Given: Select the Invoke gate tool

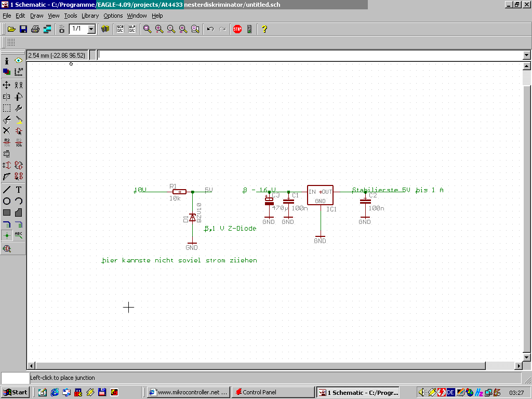Looking at the screenshot, I should tap(19, 177).
